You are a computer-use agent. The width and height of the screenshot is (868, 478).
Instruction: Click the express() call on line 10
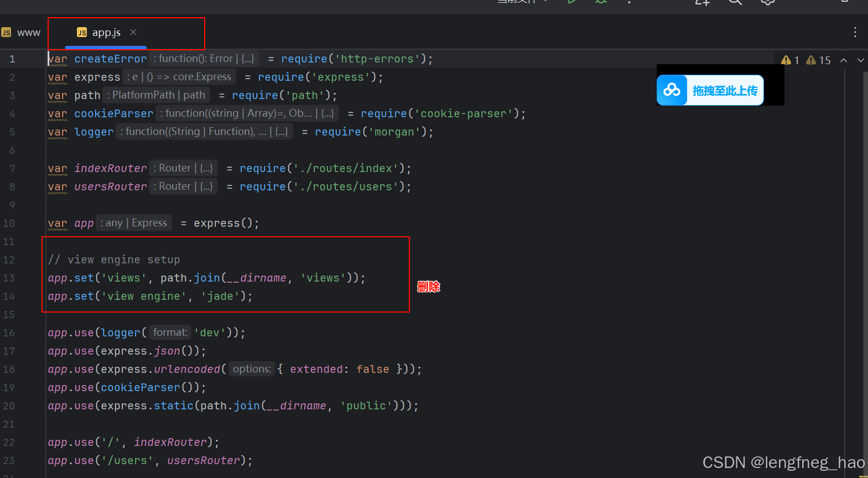[223, 223]
